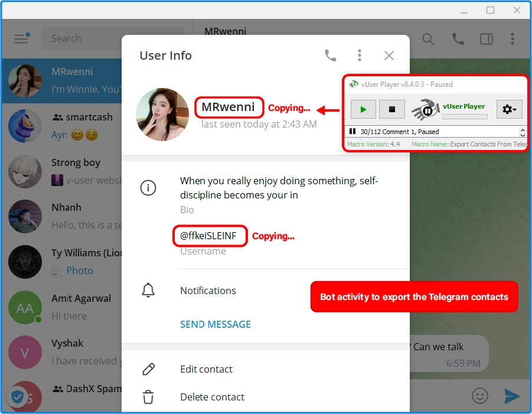
Task: Click the lion avatar of Ty Williams
Action: tap(25, 262)
